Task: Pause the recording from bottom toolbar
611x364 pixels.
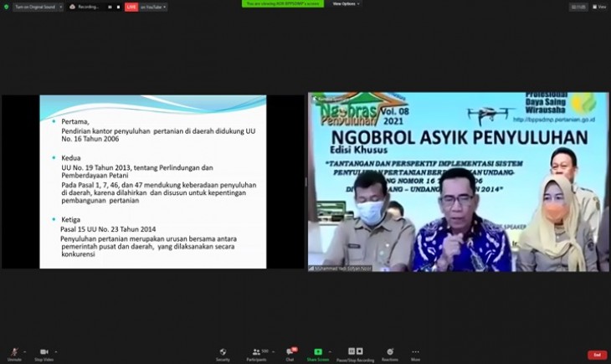Action: point(352,351)
